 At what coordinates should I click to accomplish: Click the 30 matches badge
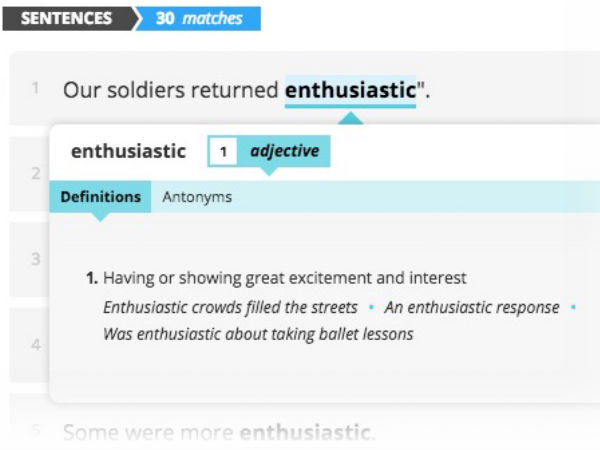pyautogui.click(x=199, y=19)
